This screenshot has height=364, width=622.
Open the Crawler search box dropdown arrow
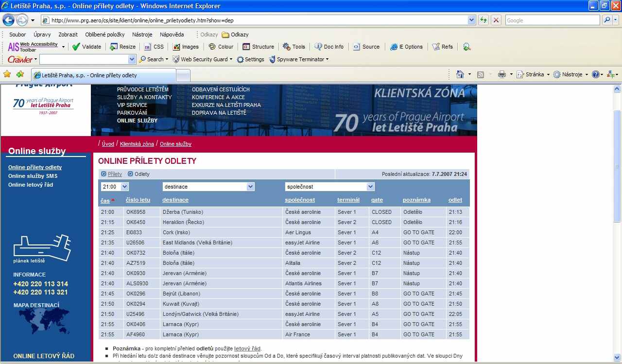[x=132, y=59]
